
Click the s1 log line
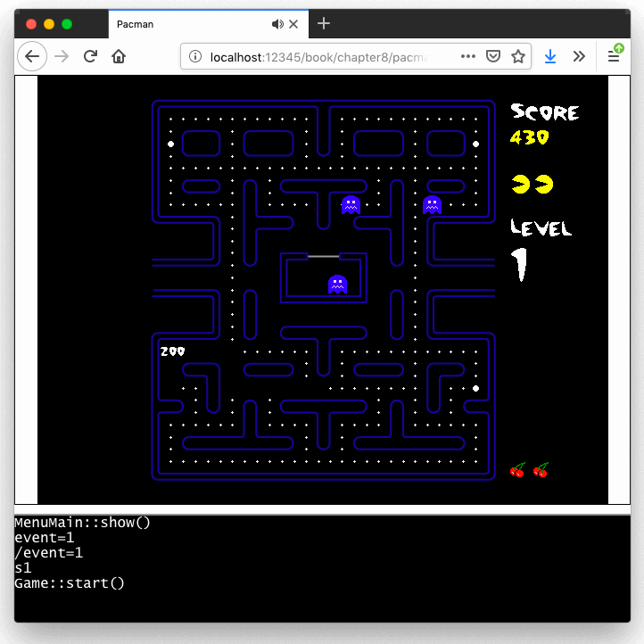coord(23,568)
